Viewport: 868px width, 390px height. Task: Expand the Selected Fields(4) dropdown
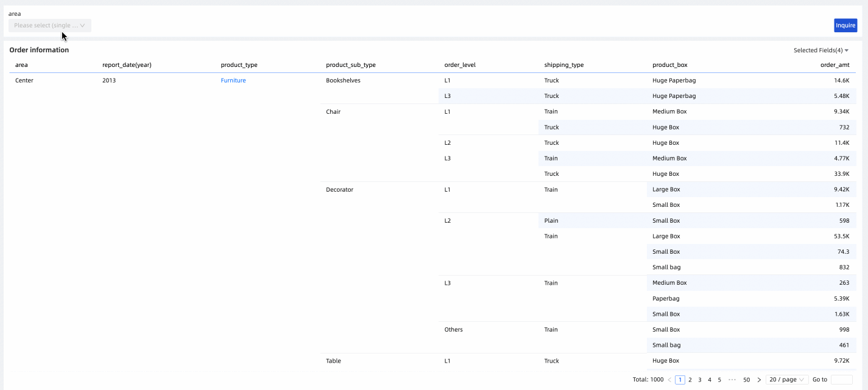tap(820, 50)
